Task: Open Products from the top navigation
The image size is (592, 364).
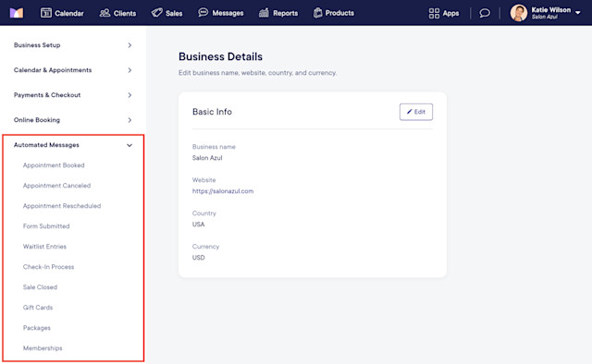Action: [334, 13]
